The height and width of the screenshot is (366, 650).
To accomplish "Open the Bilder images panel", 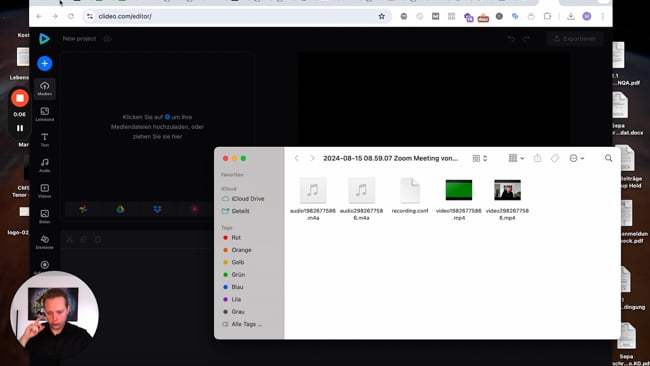I will point(45,216).
